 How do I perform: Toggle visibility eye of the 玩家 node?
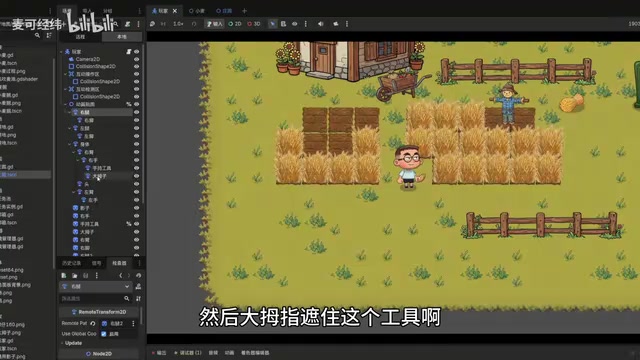136,52
